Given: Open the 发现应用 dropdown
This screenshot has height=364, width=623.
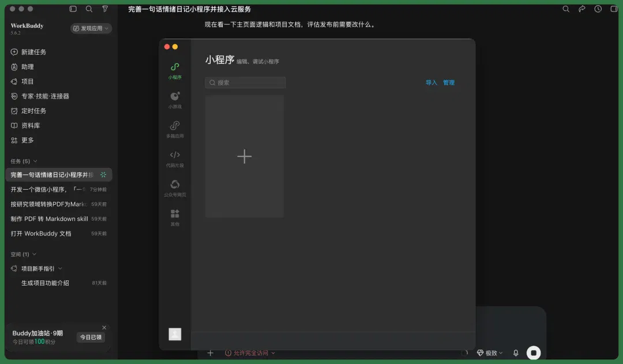Looking at the screenshot, I should point(91,28).
